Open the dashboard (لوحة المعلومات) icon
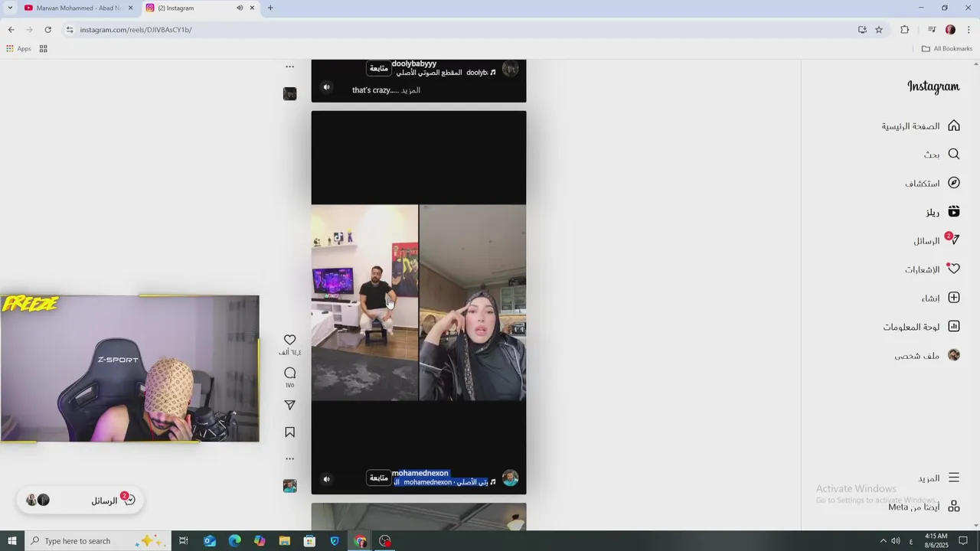 pyautogui.click(x=954, y=327)
